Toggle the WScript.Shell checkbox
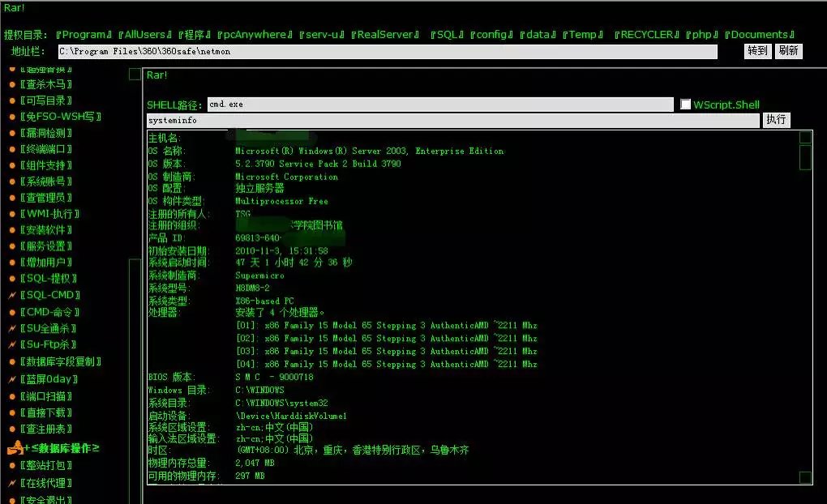 point(685,105)
